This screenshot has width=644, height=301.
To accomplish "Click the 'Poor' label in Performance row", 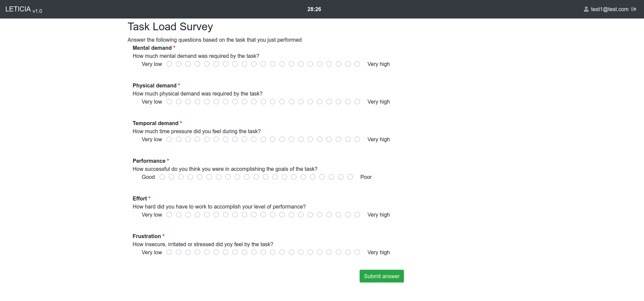I will tap(366, 177).
